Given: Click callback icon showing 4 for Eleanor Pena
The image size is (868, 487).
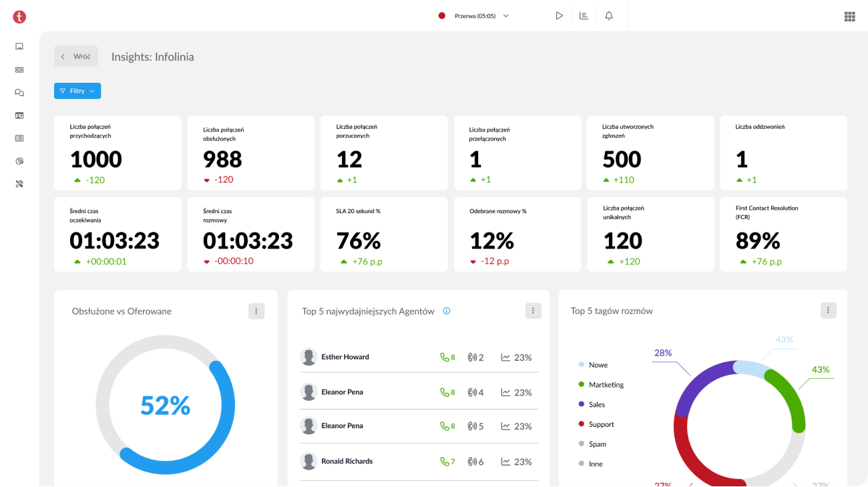Looking at the screenshot, I should click(x=471, y=392).
